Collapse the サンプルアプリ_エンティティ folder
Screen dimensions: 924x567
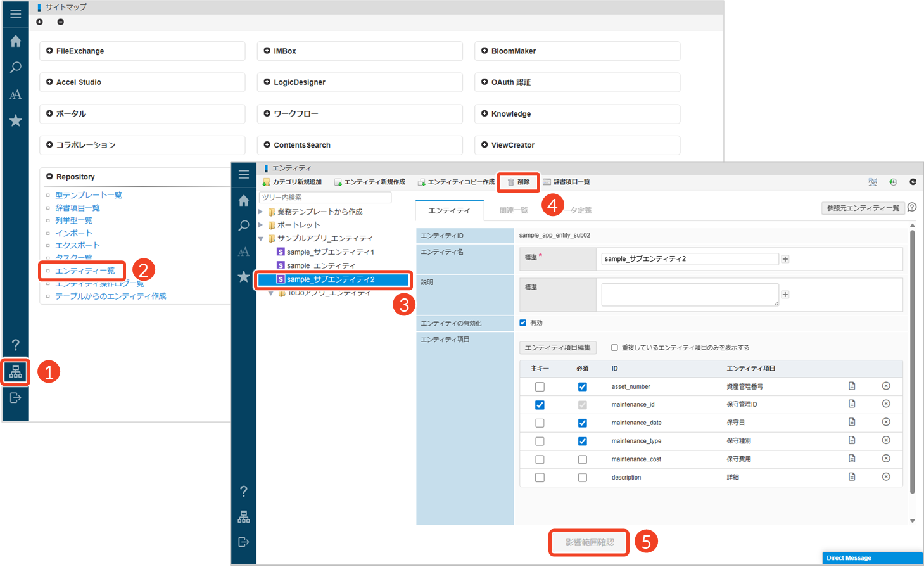(261, 239)
